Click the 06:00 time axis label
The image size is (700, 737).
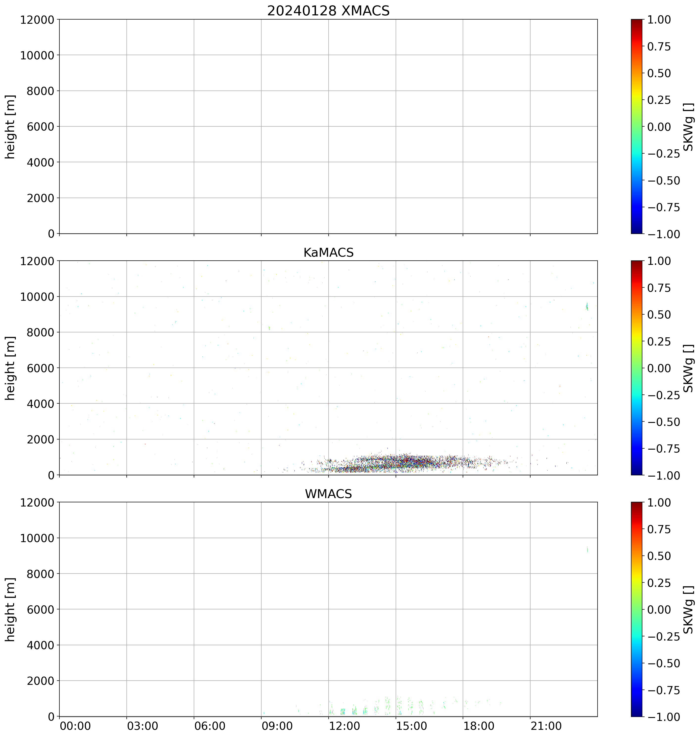(210, 726)
